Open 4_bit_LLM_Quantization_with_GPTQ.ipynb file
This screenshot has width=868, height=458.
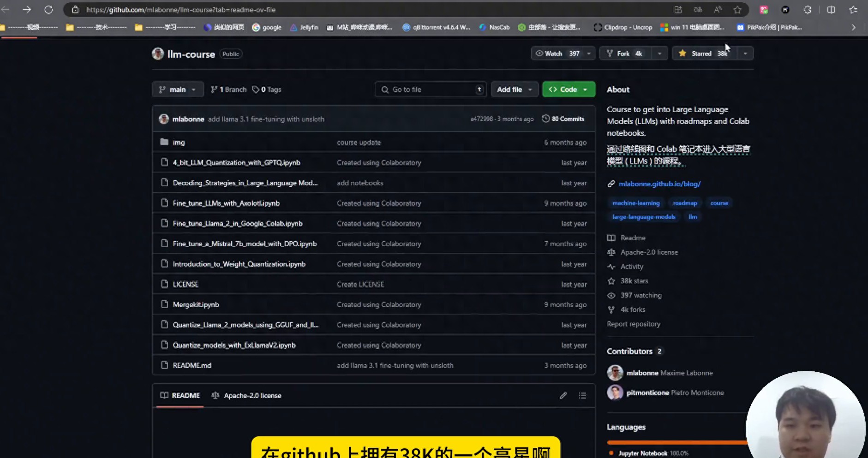[236, 163]
